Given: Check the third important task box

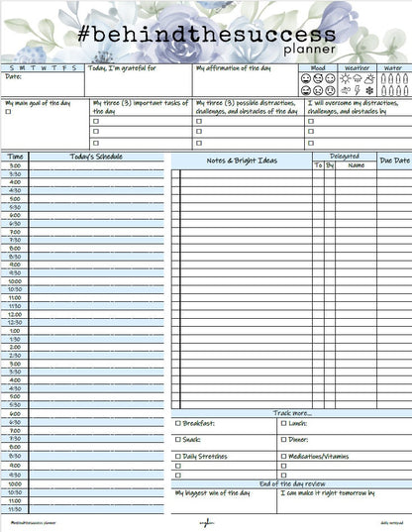Looking at the screenshot, I should pos(96,143).
